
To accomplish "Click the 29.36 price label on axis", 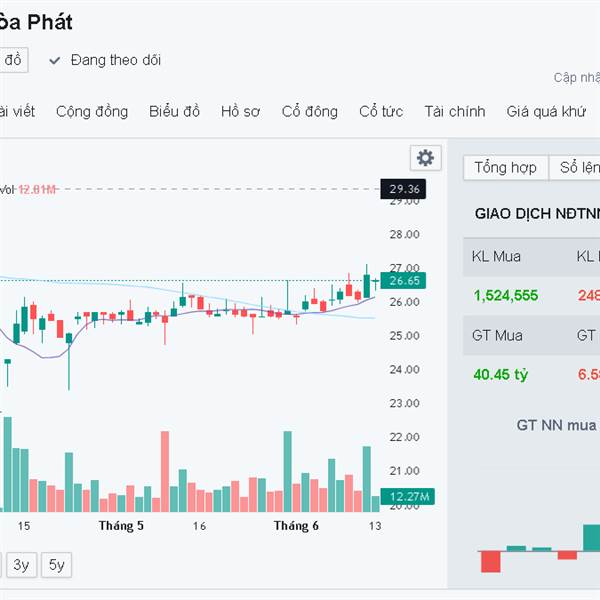I will click(x=403, y=189).
